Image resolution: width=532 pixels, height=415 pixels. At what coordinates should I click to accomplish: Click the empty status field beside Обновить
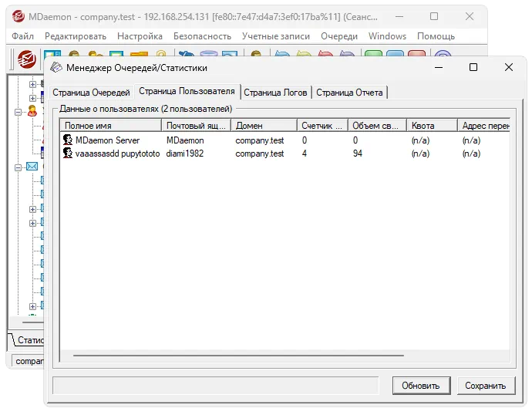tap(216, 386)
